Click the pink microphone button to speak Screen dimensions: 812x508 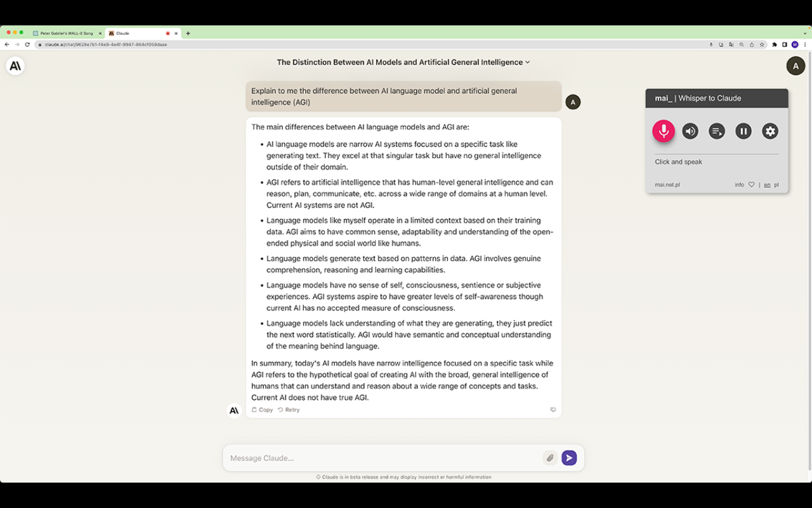click(664, 131)
